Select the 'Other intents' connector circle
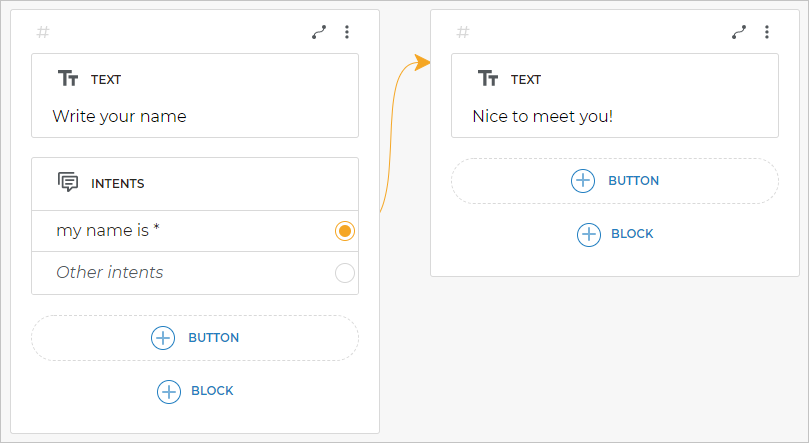The height and width of the screenshot is (443, 809). tap(345, 273)
